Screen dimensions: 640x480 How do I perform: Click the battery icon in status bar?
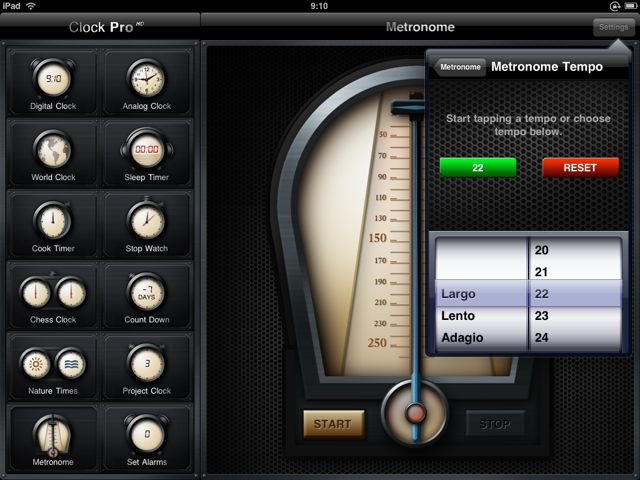click(x=631, y=6)
